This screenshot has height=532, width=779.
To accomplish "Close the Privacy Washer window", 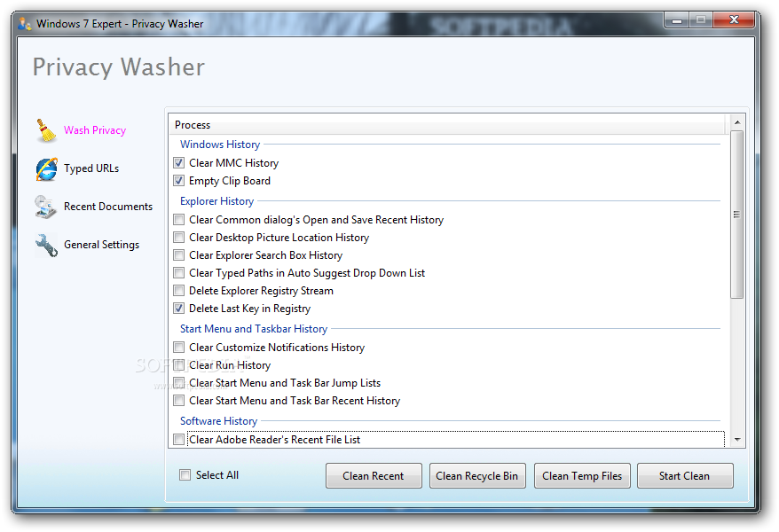I will pos(734,20).
